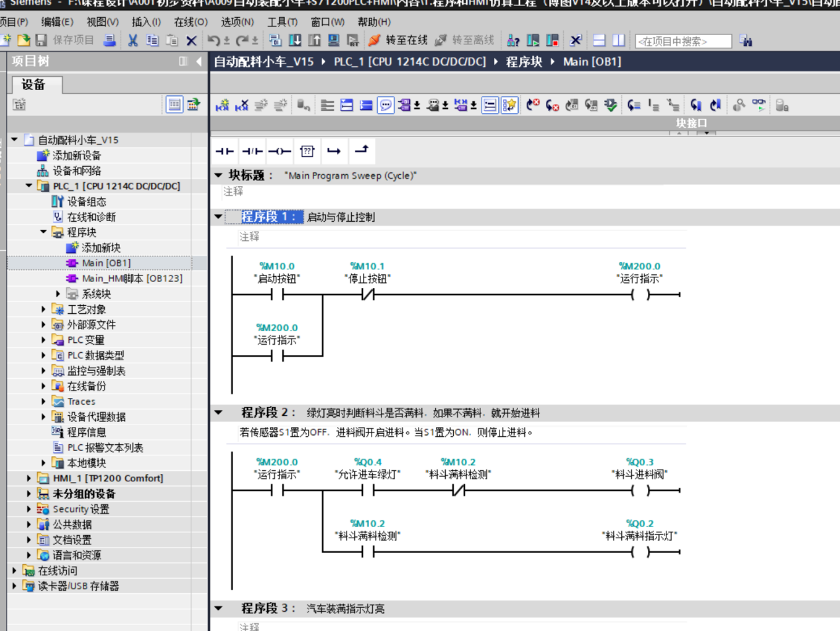Insert an empty box instruction

(x=307, y=151)
